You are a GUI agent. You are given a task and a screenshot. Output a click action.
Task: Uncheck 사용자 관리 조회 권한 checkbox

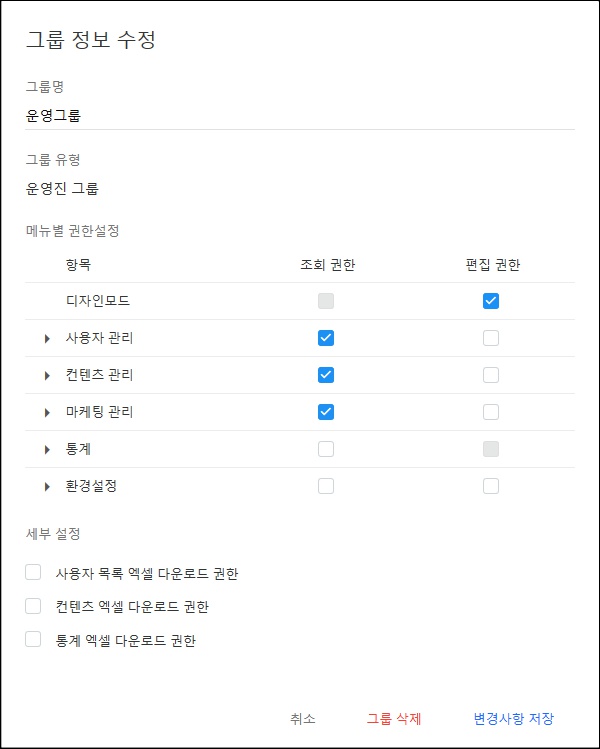click(326, 338)
